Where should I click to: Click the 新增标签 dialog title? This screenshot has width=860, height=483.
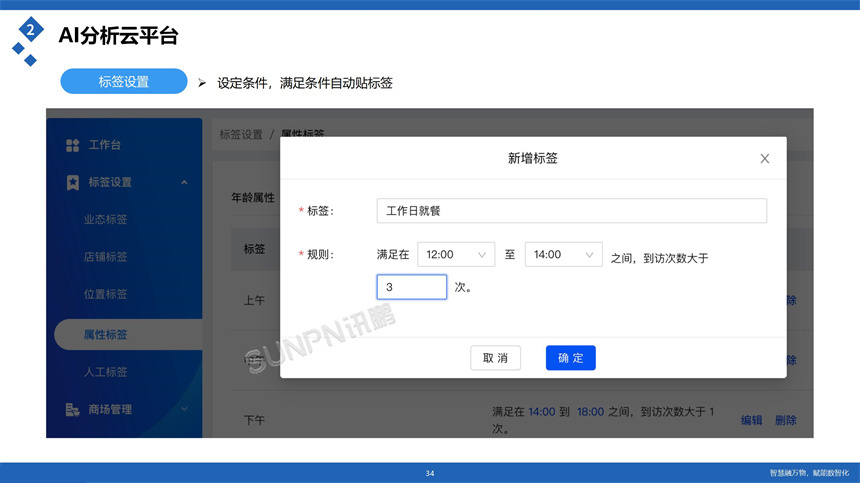533,158
